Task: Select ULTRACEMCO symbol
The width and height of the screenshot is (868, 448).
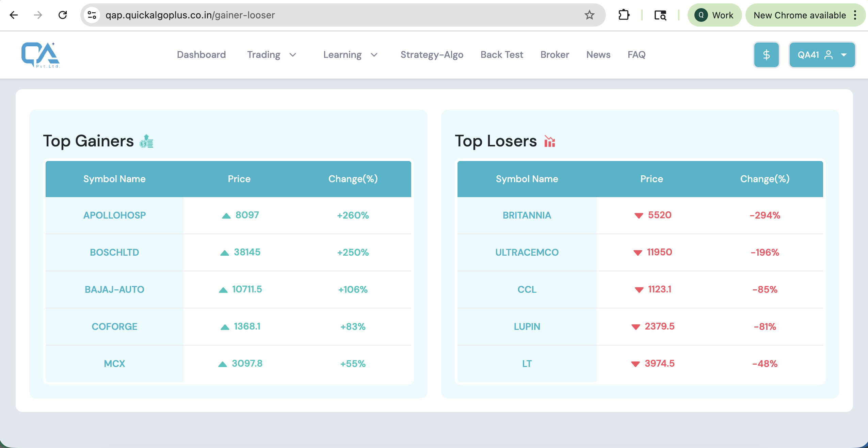Action: coord(527,252)
